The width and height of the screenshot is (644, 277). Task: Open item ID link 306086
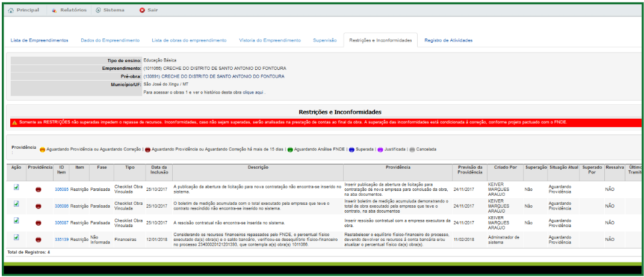click(61, 206)
